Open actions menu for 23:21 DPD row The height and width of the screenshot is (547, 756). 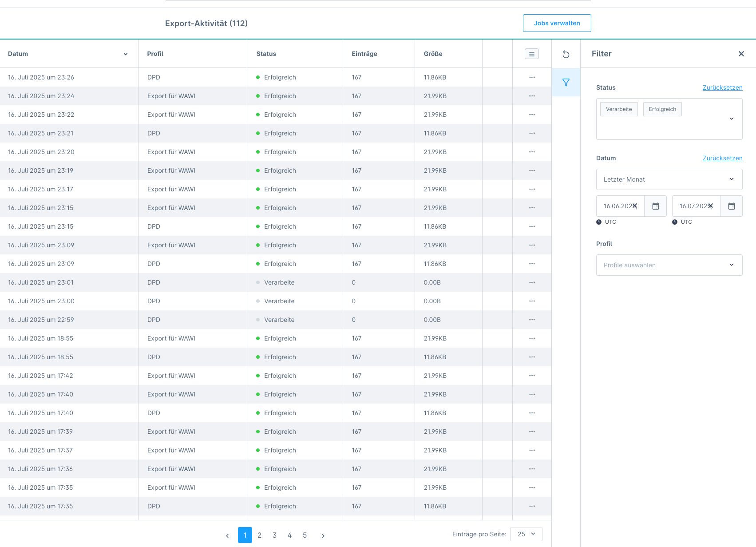tap(532, 133)
